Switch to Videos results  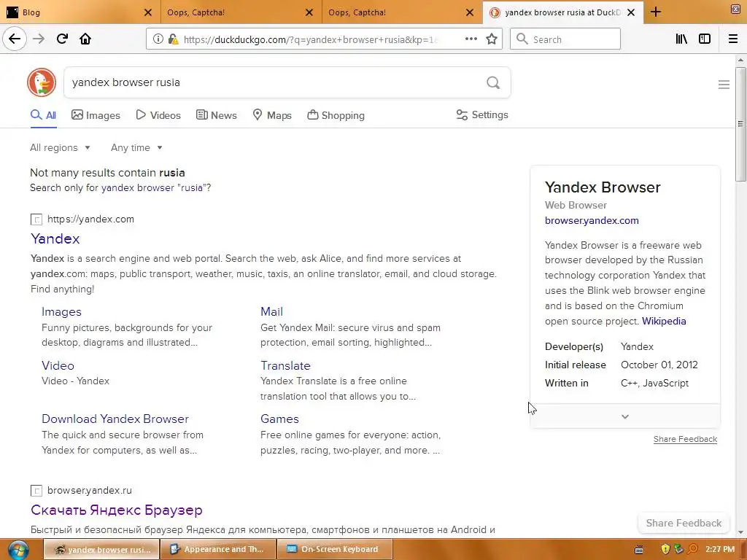[158, 115]
